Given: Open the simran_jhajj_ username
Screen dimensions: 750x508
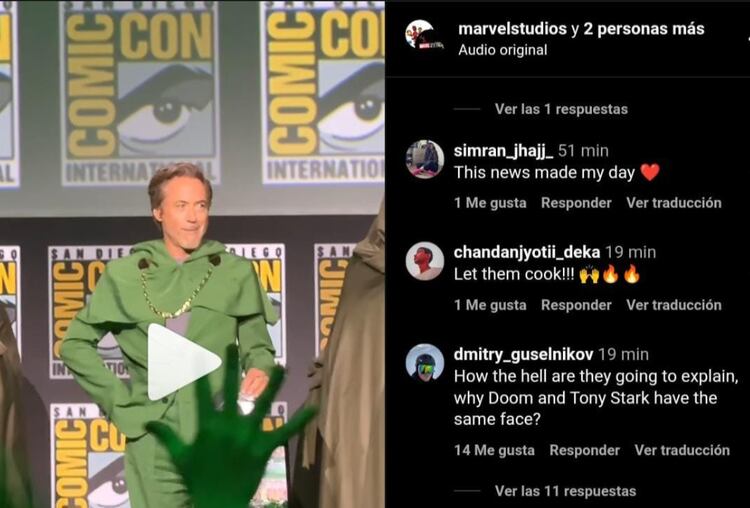Looking at the screenshot, I should tap(504, 151).
